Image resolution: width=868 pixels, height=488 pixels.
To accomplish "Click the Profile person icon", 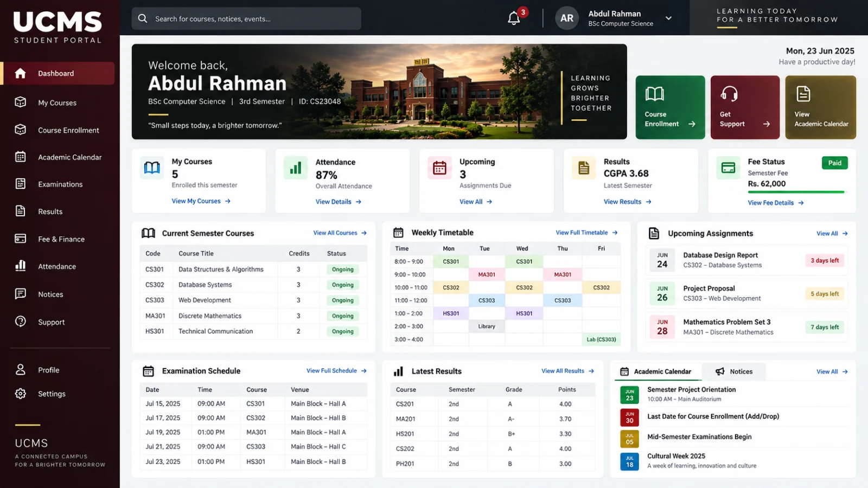I will (x=21, y=370).
